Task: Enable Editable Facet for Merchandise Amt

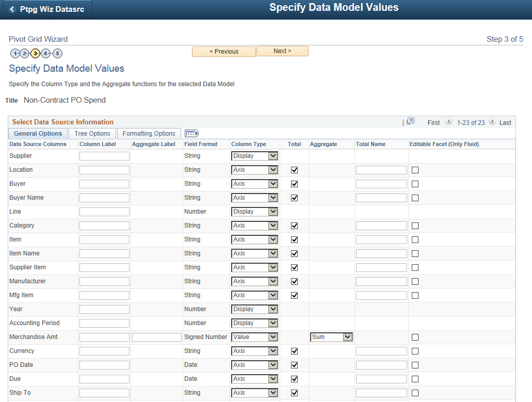Action: [415, 337]
